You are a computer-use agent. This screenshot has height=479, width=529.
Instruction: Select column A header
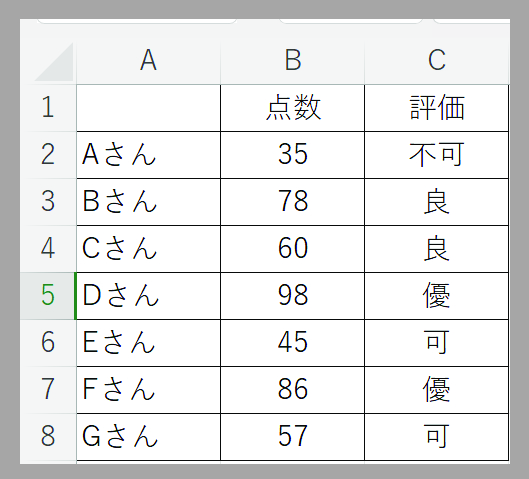coord(148,61)
